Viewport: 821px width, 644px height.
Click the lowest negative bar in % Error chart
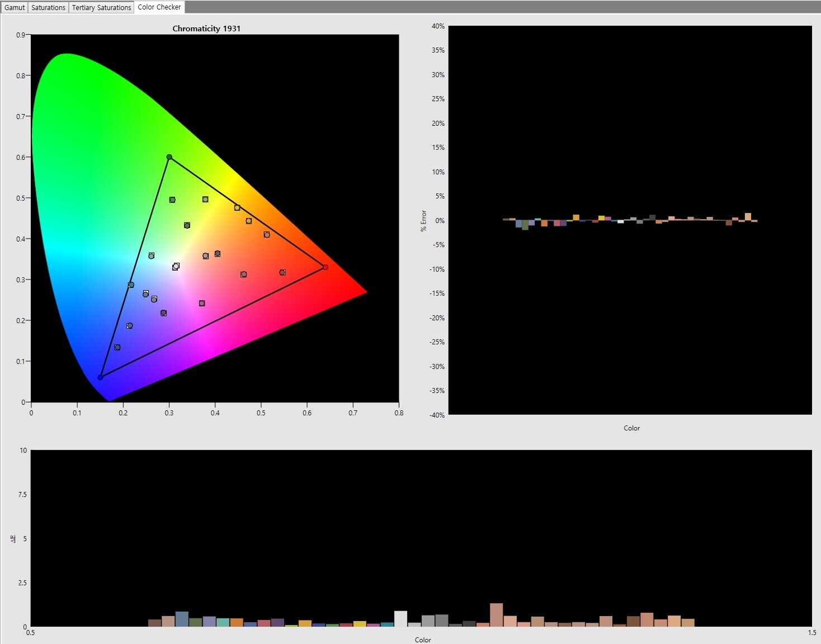point(525,225)
